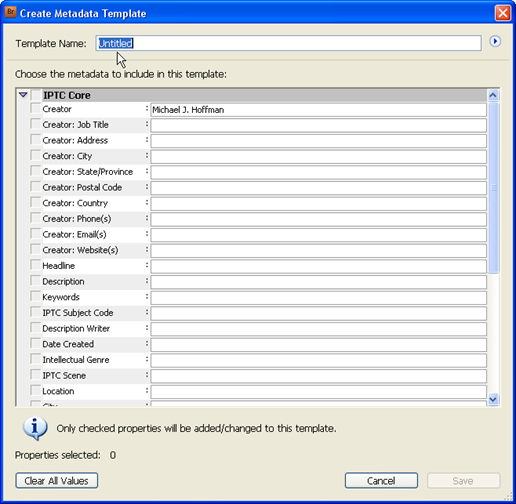Click the Keywords input field
This screenshot has height=504, width=516.
pyautogui.click(x=318, y=298)
